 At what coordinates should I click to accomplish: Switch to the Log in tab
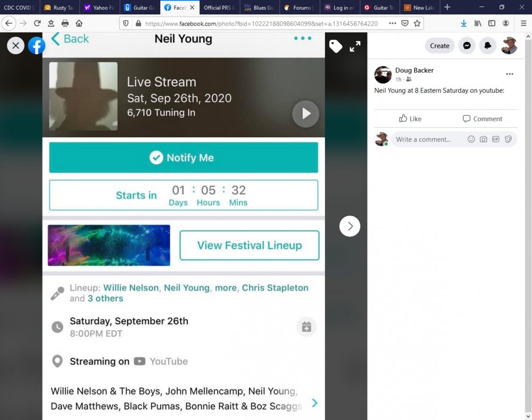coord(339,7)
